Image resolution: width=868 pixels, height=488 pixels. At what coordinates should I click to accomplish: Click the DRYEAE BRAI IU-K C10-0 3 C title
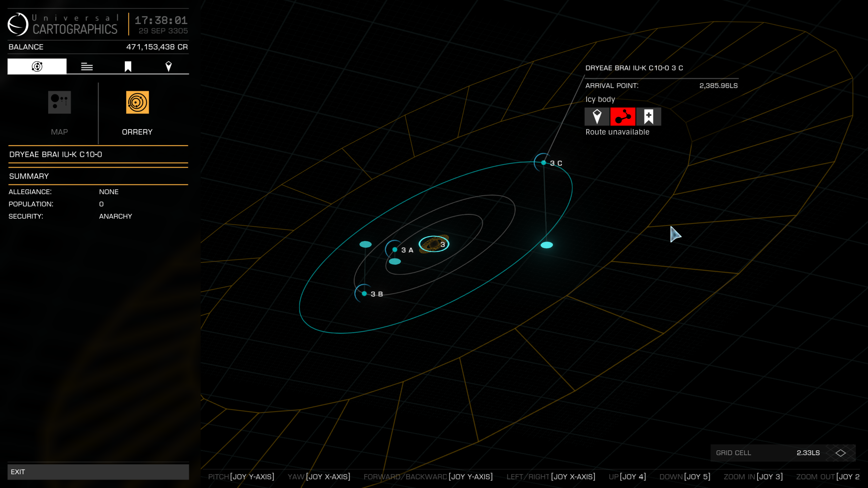[634, 68]
